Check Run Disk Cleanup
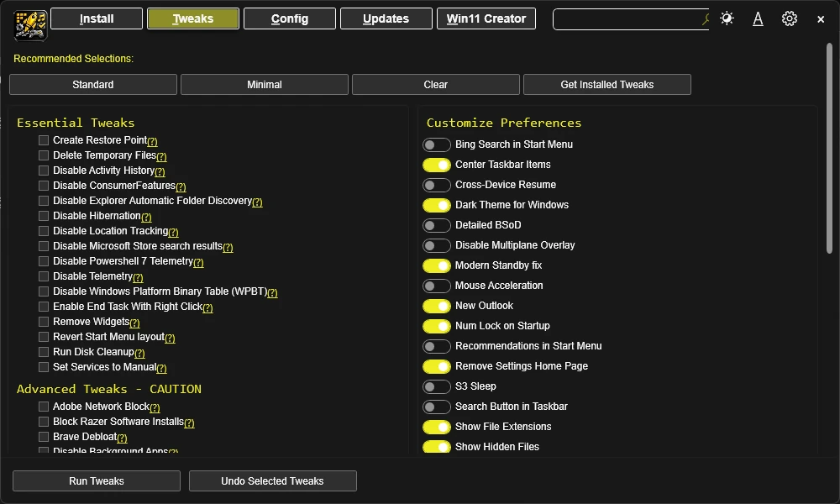 [x=44, y=352]
